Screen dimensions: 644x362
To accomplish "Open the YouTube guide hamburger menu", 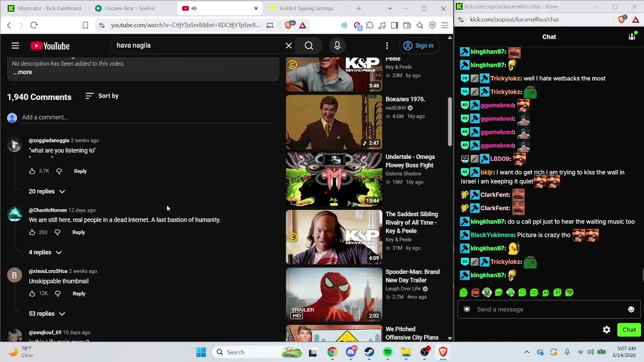I will (x=15, y=46).
